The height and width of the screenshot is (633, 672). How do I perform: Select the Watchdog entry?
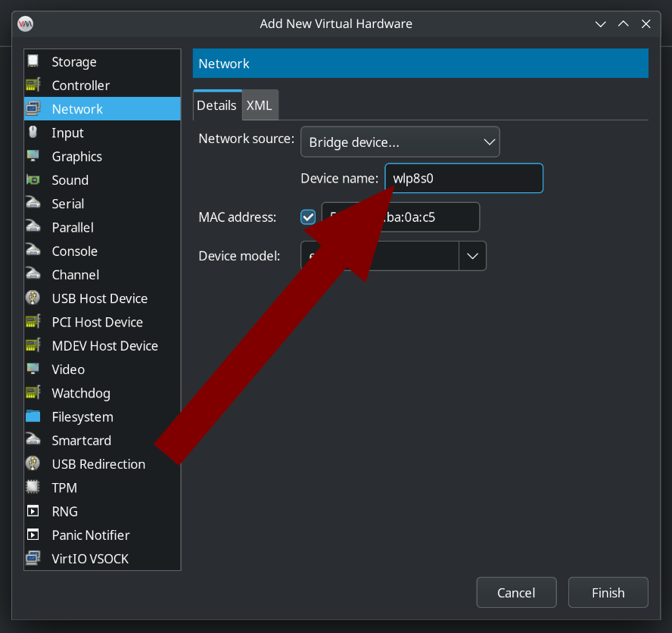102,393
